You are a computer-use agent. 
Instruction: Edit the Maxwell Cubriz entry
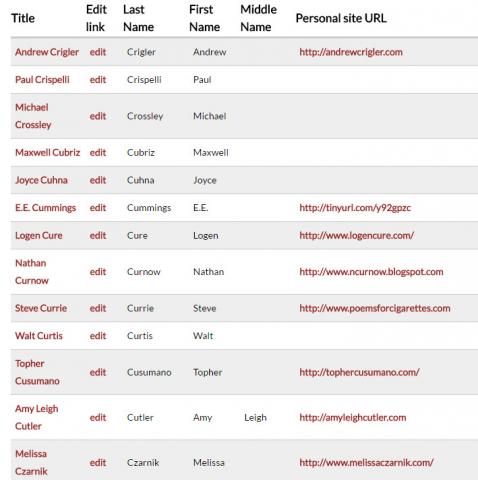[98, 153]
